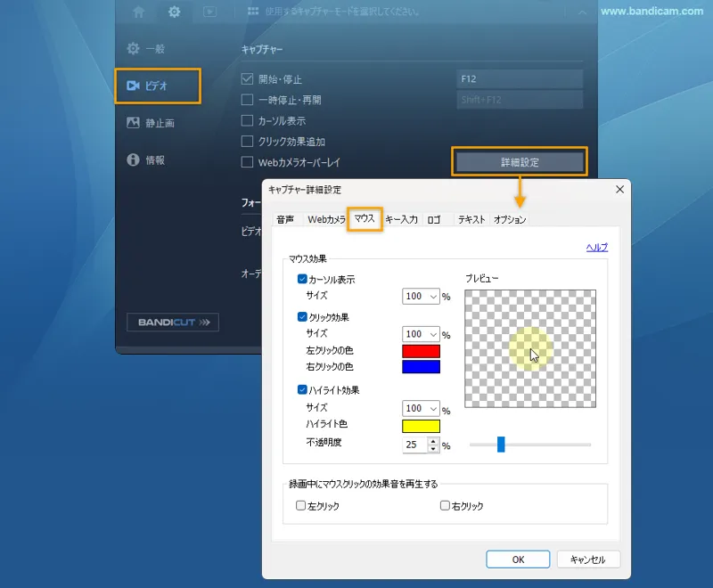The image size is (713, 588).
Task: Select 一般 in Bandicam sidebar
Action: pyautogui.click(x=146, y=49)
